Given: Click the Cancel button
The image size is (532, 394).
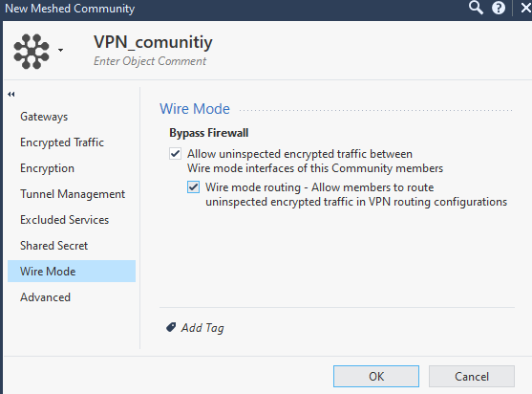Looking at the screenshot, I should point(472,376).
